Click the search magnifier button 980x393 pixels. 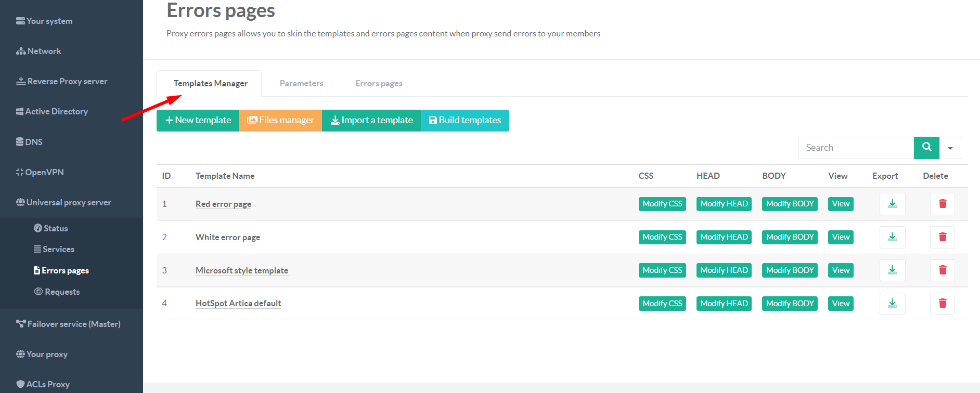926,148
